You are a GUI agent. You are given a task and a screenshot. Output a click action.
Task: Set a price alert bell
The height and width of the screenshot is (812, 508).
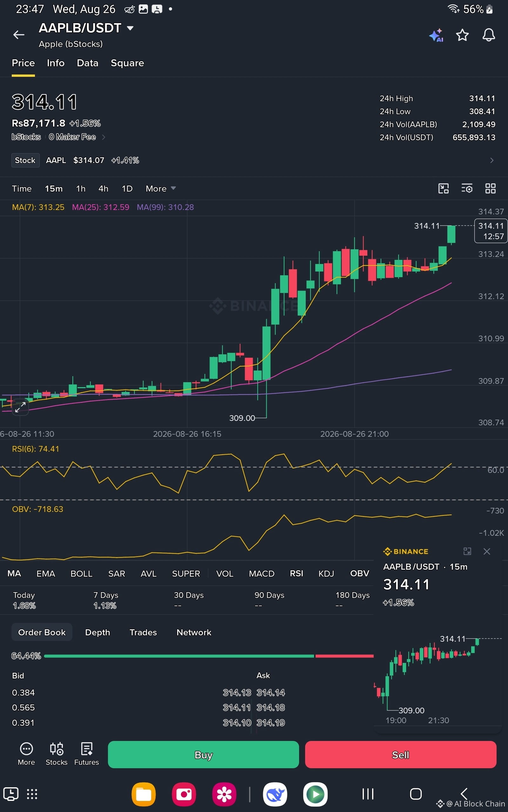(x=489, y=35)
